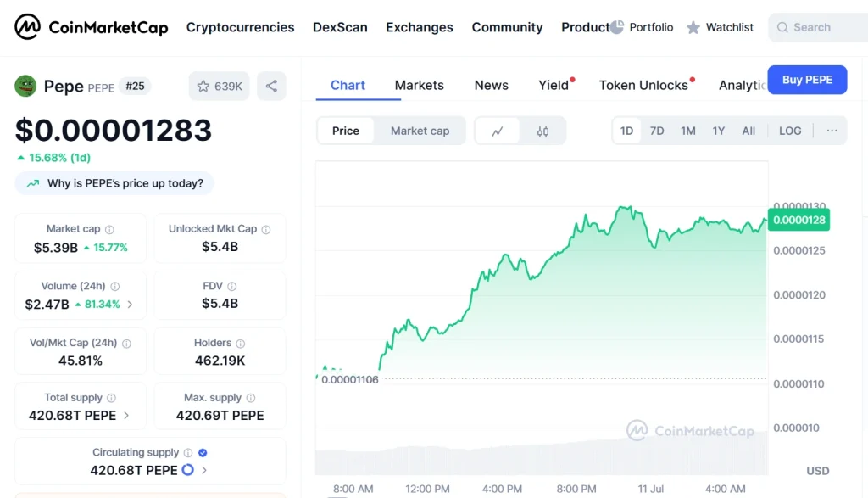The width and height of the screenshot is (868, 498).
Task: Enable LOG scale on the chart
Action: (789, 131)
